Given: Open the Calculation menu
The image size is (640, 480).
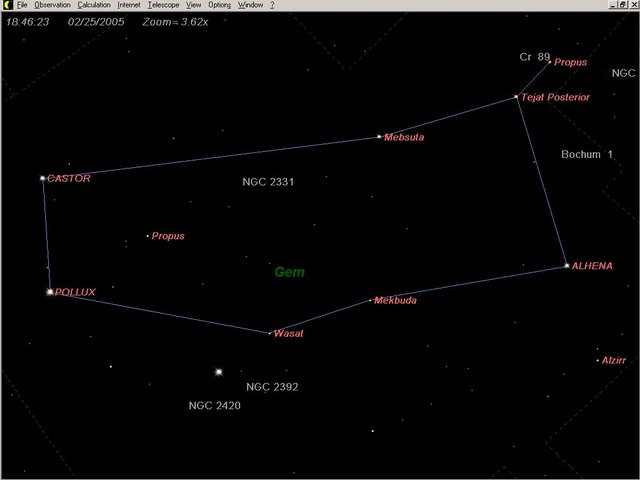Looking at the screenshot, I should coord(94,5).
